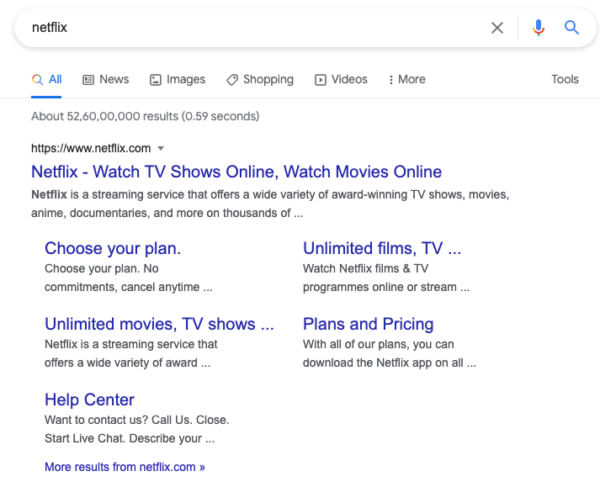Click 'Watch Netflix films & TV' snippet text

click(386, 278)
